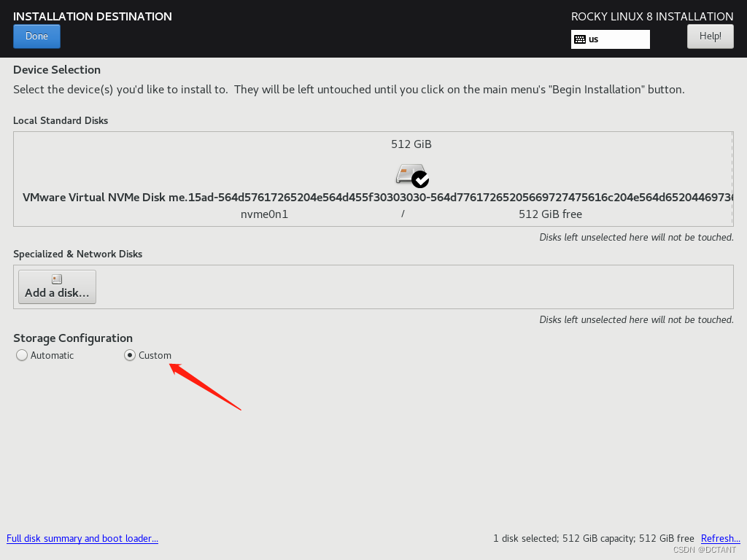The width and height of the screenshot is (747, 560).
Task: Click the Device Selection heading
Action: coord(57,69)
